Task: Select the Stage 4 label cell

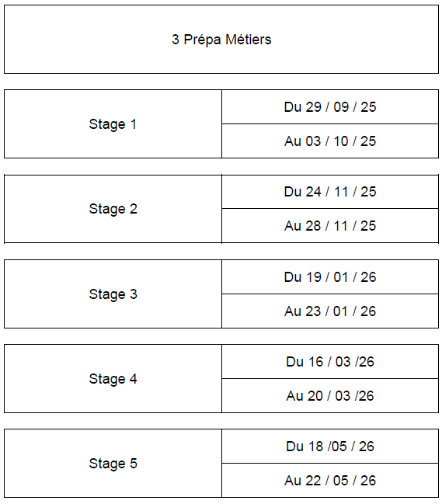Action: (x=113, y=379)
